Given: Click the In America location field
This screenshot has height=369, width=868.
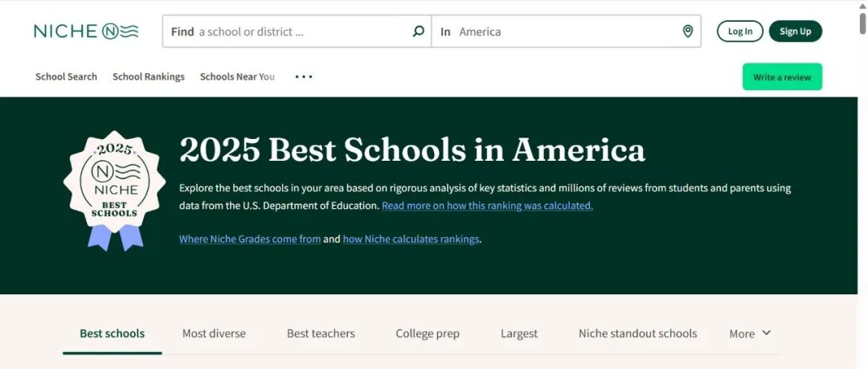Looking at the screenshot, I should 566,31.
